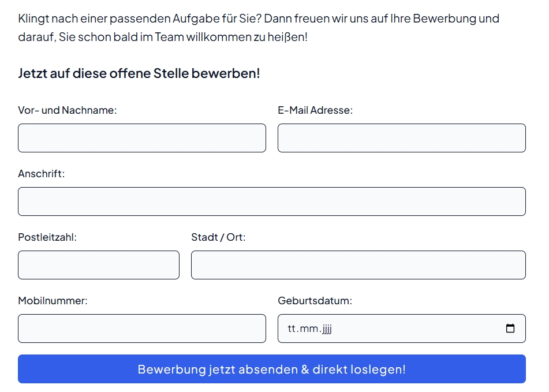549x392 pixels.
Task: Click the Jetzt auf diese offene Stelle heading
Action: [x=139, y=73]
